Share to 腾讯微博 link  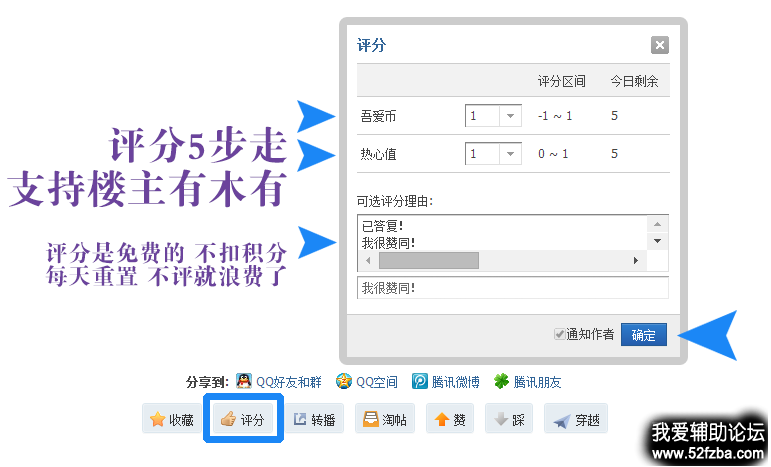[455, 382]
